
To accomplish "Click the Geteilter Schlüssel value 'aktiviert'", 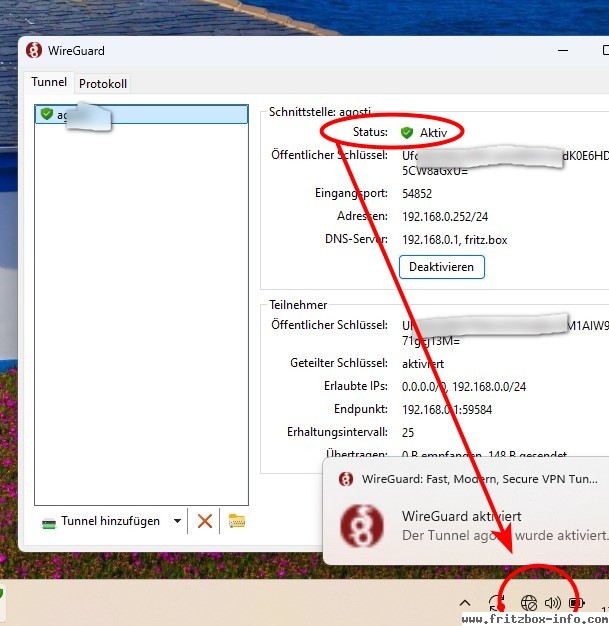I will [x=423, y=364].
